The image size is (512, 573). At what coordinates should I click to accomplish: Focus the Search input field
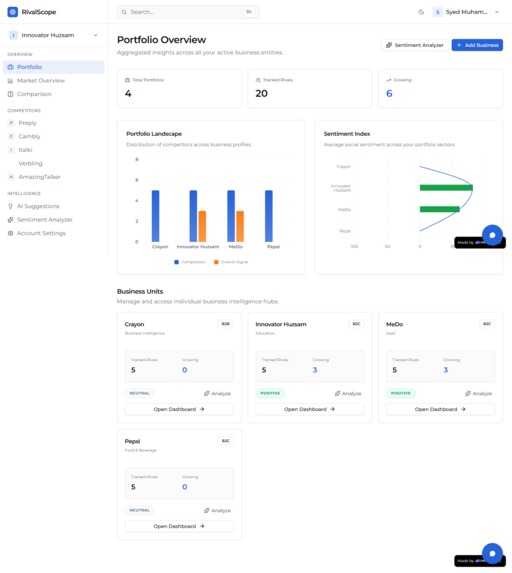point(188,12)
